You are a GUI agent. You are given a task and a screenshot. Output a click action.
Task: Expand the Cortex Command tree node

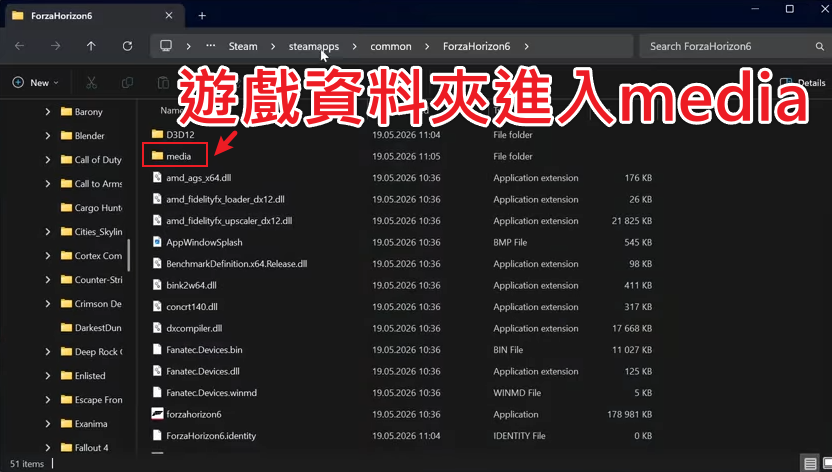(x=48, y=256)
